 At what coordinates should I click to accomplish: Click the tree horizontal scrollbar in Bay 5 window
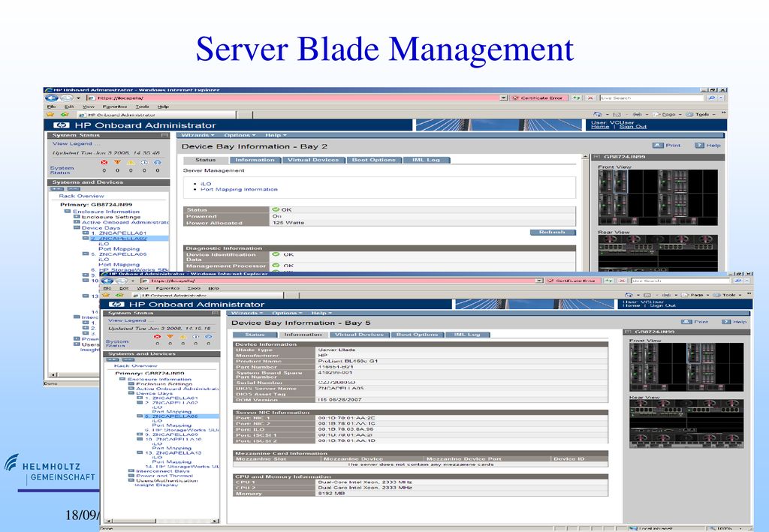click(x=162, y=521)
